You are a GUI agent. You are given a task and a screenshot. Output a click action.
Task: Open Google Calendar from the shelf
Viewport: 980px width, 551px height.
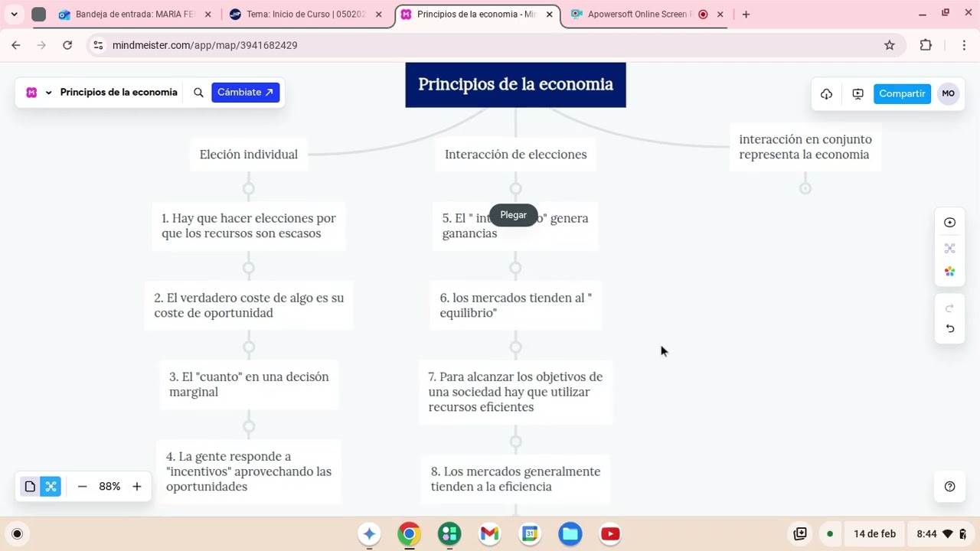[x=530, y=534]
